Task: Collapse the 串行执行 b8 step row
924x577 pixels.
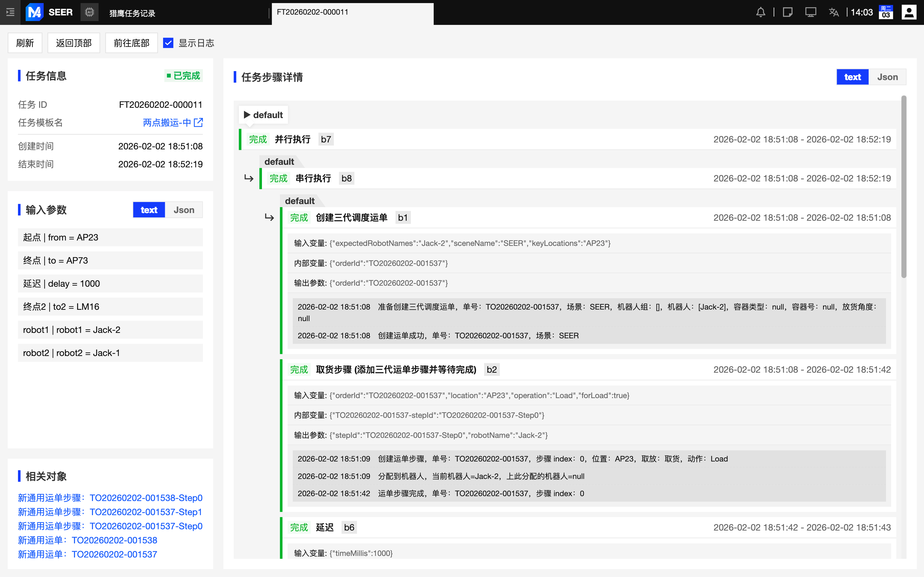Action: point(313,178)
